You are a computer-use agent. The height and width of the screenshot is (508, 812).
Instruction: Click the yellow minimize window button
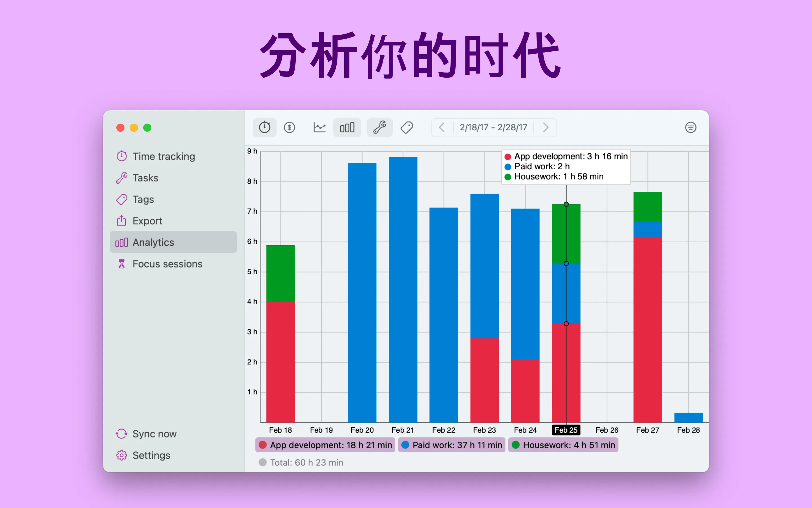[x=134, y=128]
